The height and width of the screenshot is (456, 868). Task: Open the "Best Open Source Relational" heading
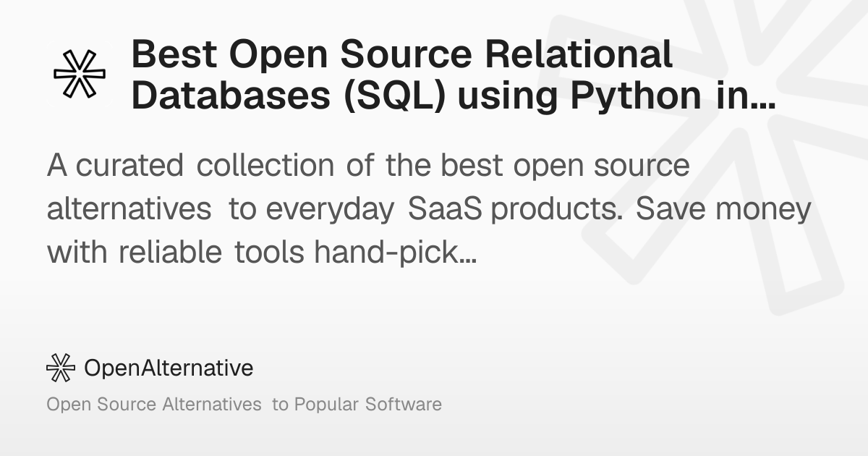pyautogui.click(x=402, y=56)
